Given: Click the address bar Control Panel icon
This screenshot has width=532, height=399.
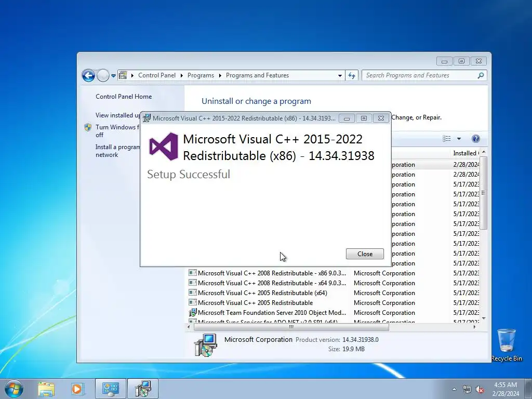Looking at the screenshot, I should point(123,75).
